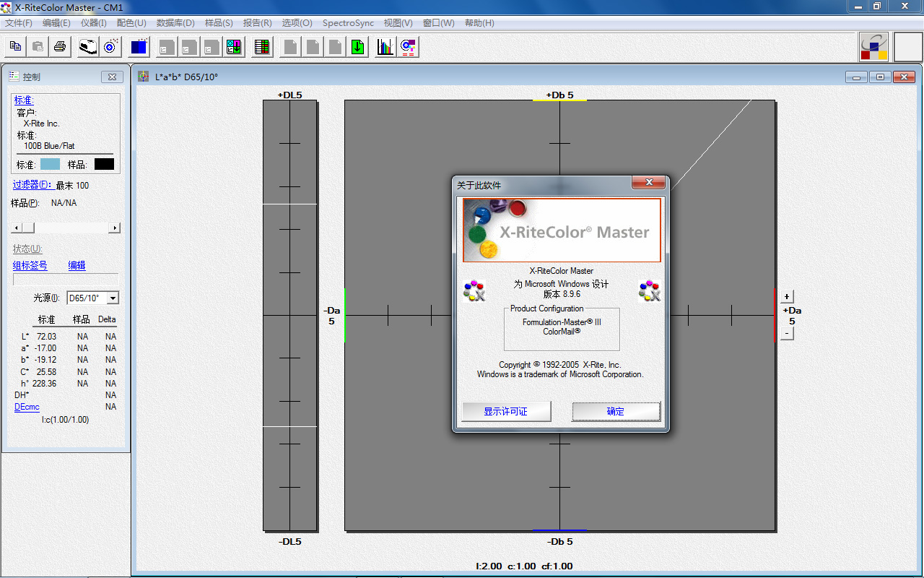Screen dimensions: 924x578
Task: Click the l:c(1.00/1.00) text
Action: pyautogui.click(x=65, y=419)
